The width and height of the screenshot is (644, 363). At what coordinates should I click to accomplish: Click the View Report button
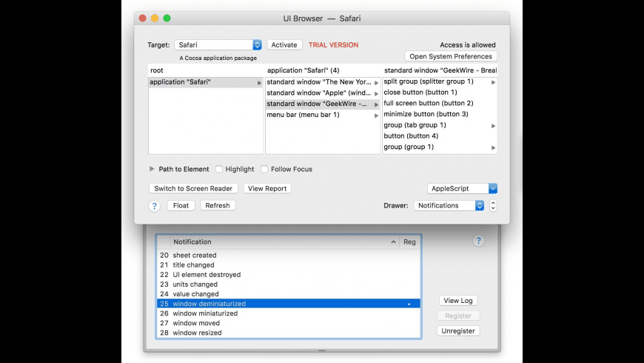click(x=267, y=188)
